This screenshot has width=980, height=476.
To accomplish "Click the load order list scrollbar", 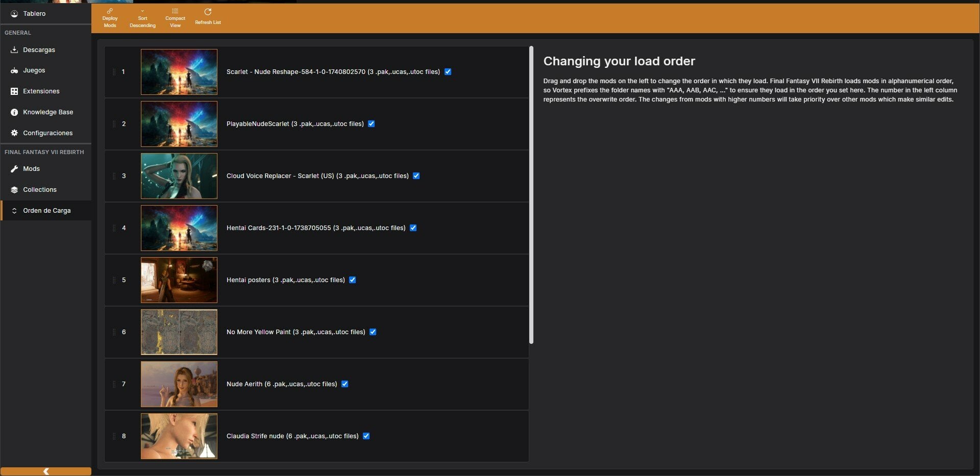I will tap(531, 195).
